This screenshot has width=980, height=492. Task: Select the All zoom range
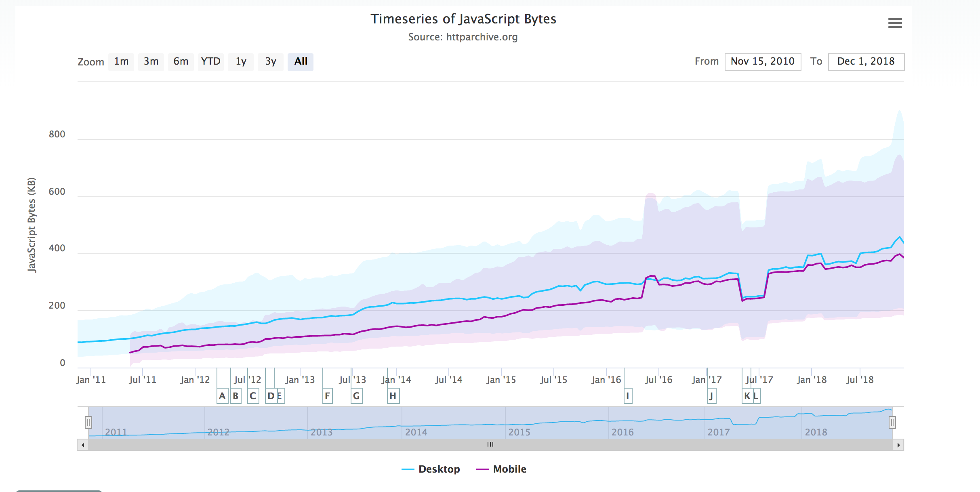click(x=301, y=62)
